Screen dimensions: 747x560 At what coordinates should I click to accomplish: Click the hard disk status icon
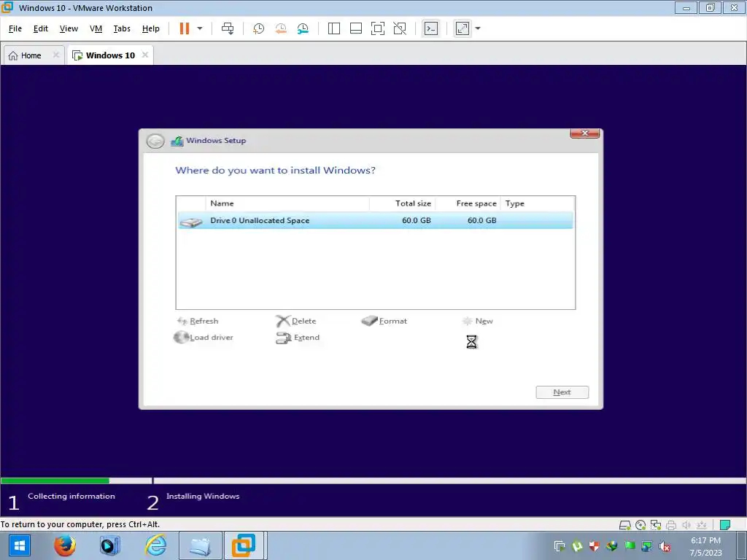click(624, 525)
